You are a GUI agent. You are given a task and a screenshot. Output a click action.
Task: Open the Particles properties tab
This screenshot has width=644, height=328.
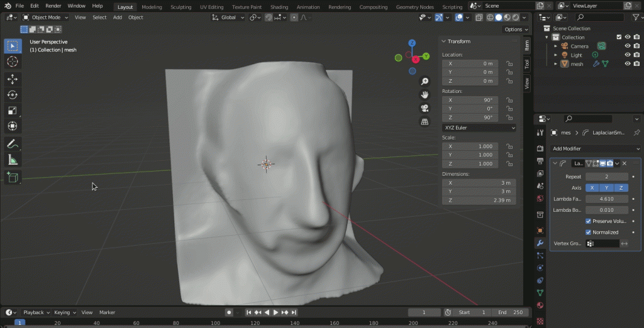pyautogui.click(x=540, y=255)
